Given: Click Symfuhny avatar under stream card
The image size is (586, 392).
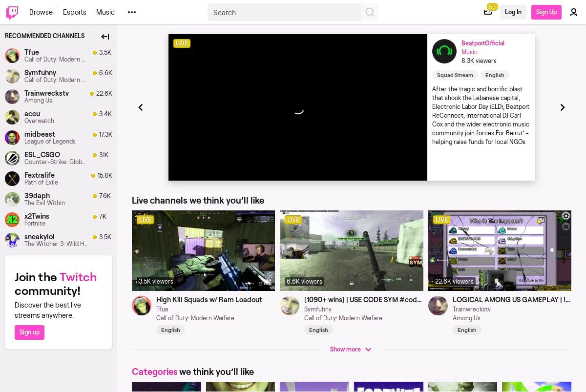Looking at the screenshot, I should coord(290,306).
